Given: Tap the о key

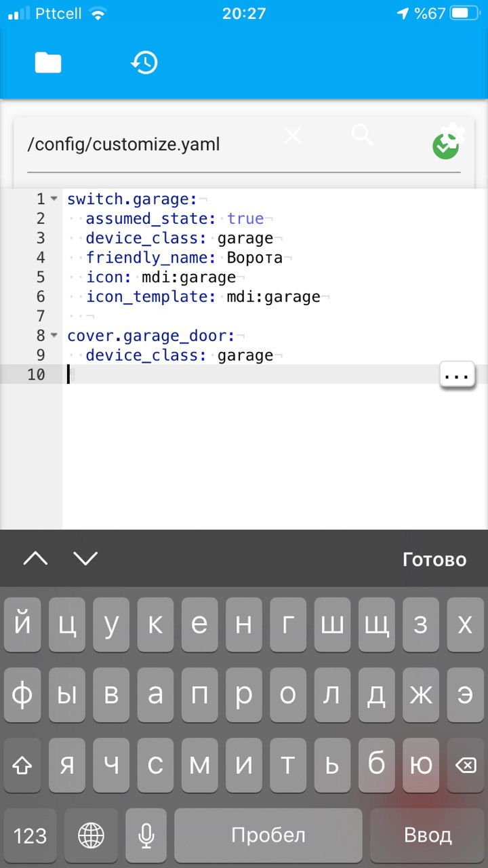Looking at the screenshot, I should 288,695.
